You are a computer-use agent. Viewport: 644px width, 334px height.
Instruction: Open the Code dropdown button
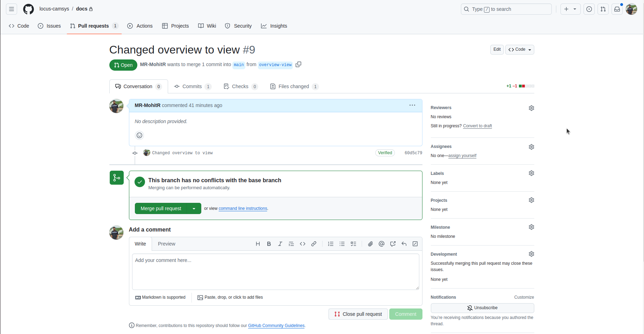point(520,50)
